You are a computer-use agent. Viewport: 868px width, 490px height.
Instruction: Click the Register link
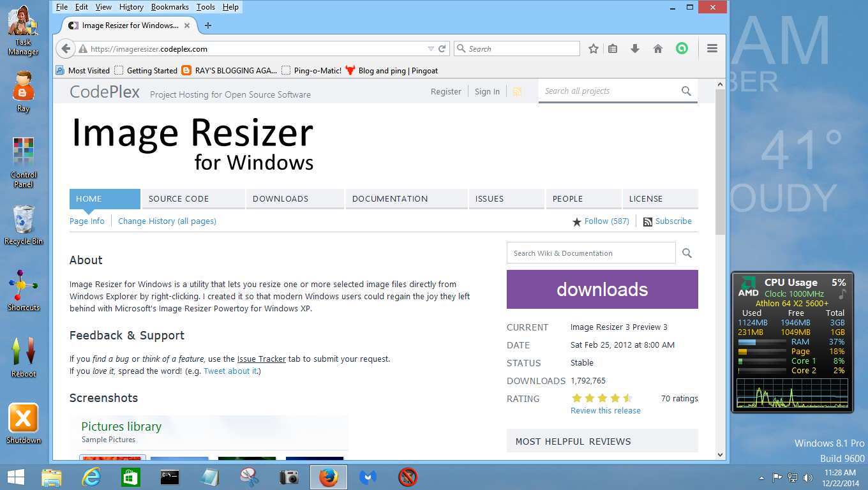[x=445, y=91]
